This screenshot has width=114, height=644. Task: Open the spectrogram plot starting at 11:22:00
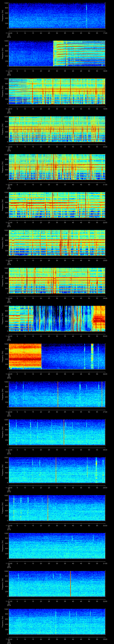click(57, 243)
